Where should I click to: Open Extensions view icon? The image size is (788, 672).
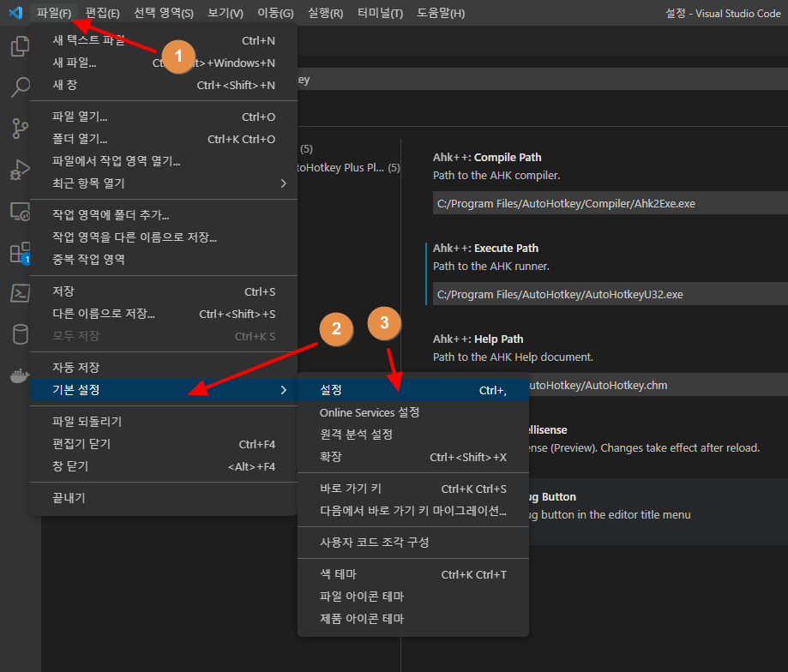pos(20,253)
